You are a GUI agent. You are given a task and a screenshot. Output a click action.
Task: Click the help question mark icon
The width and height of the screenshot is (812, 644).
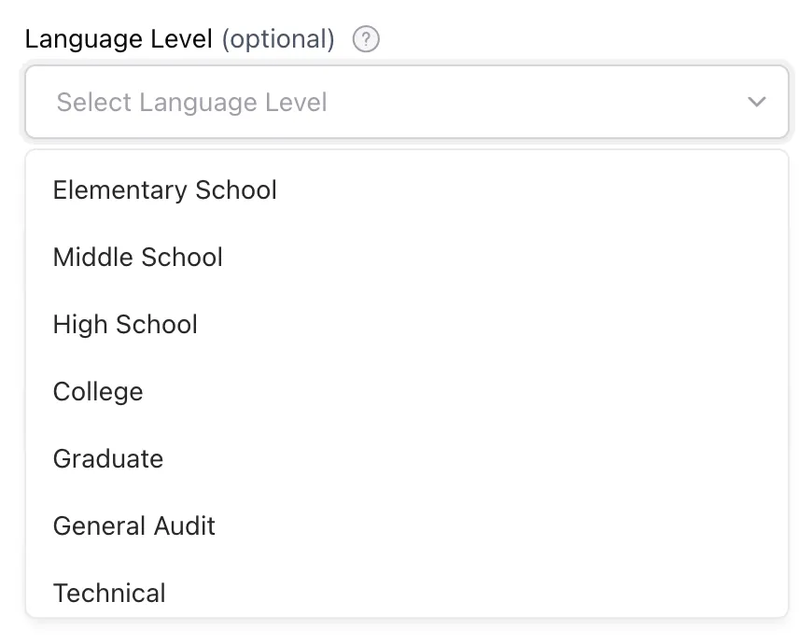pos(366,40)
